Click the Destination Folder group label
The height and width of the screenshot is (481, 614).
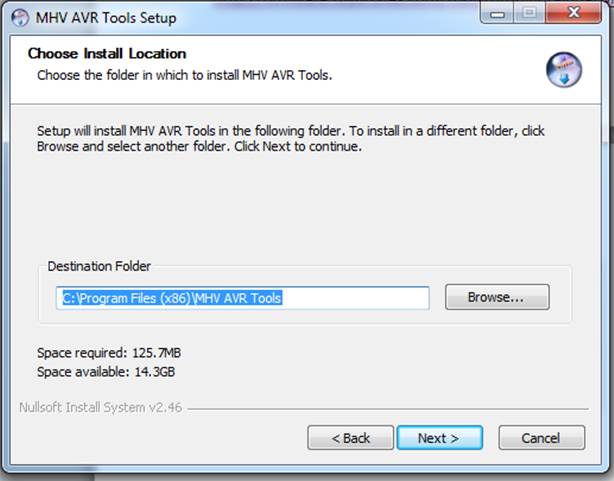99,266
